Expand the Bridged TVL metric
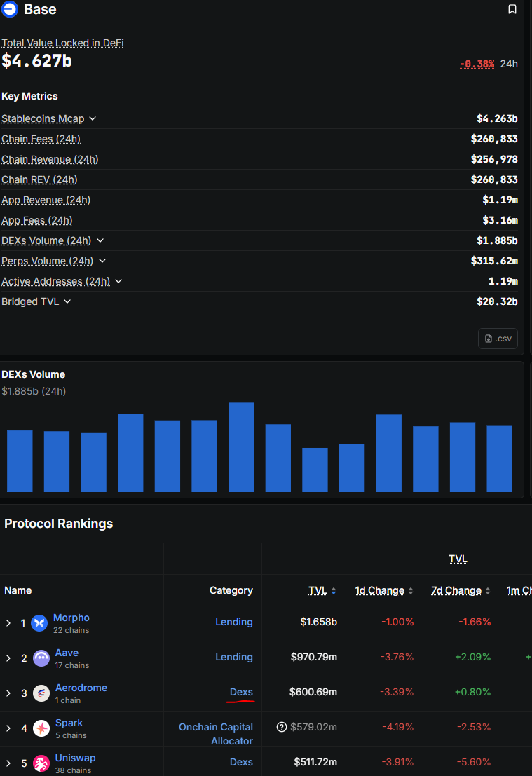 [x=67, y=301]
